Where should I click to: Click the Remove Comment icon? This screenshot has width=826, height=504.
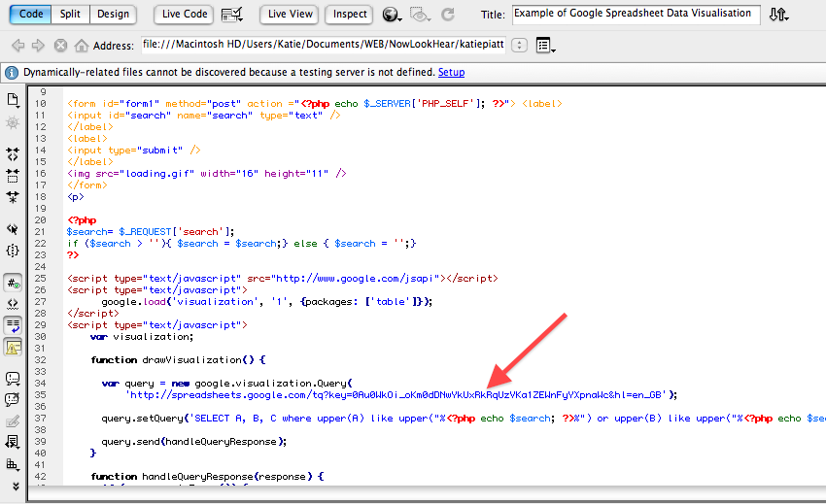tap(13, 400)
